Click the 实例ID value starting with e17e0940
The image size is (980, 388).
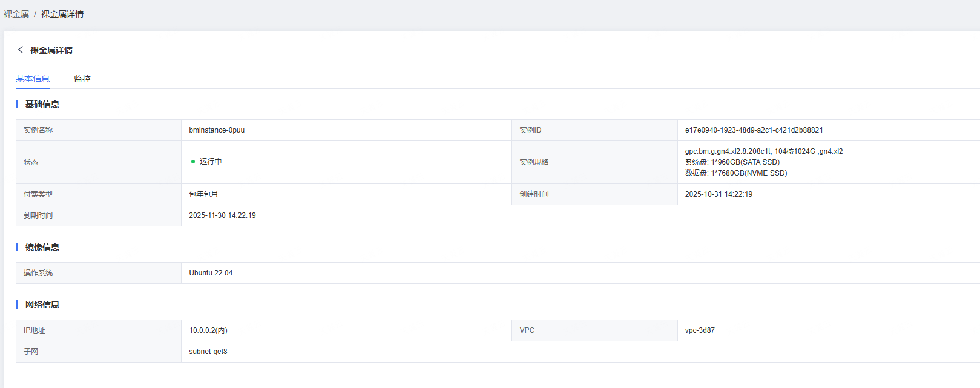click(x=754, y=130)
